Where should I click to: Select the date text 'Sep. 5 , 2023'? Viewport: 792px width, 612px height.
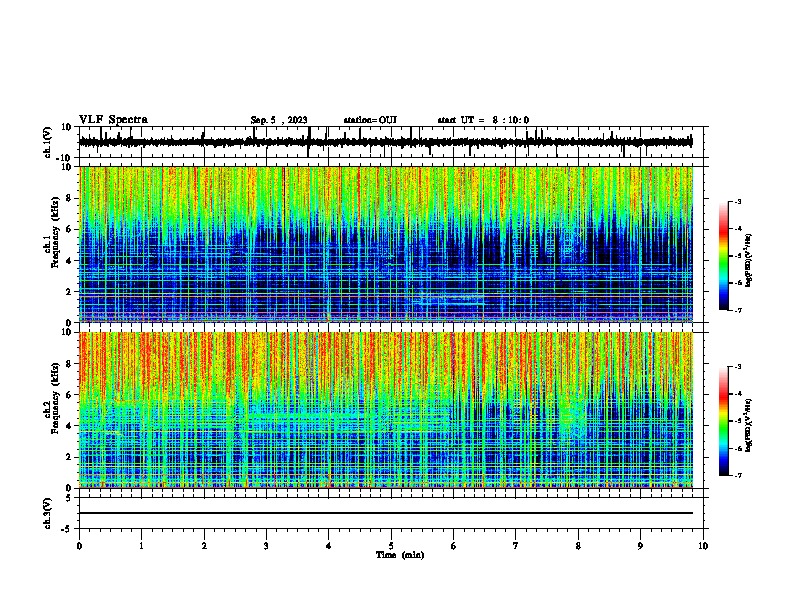click(279, 120)
